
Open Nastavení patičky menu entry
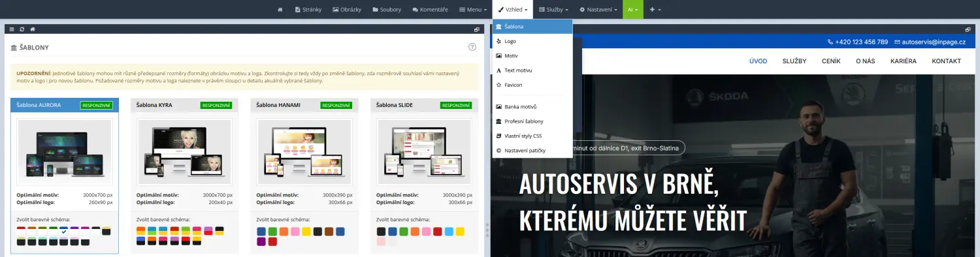(532, 150)
